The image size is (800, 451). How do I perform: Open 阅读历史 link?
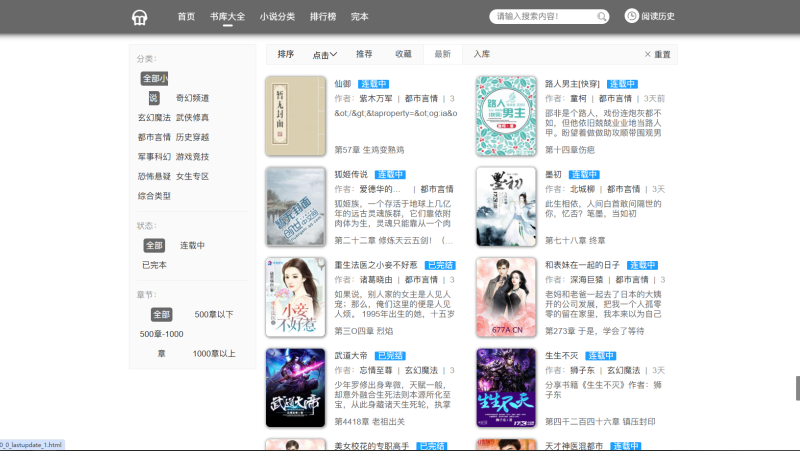click(658, 16)
